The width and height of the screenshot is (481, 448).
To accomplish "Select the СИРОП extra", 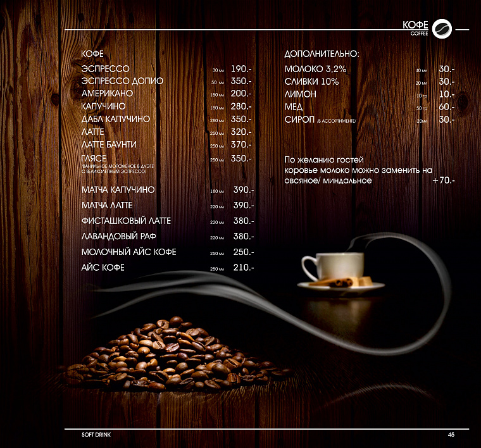I will click(299, 120).
